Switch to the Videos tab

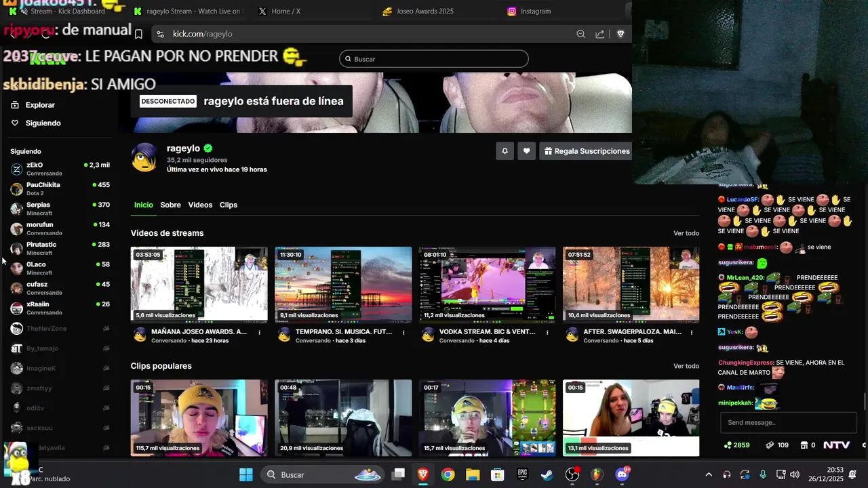[200, 205]
